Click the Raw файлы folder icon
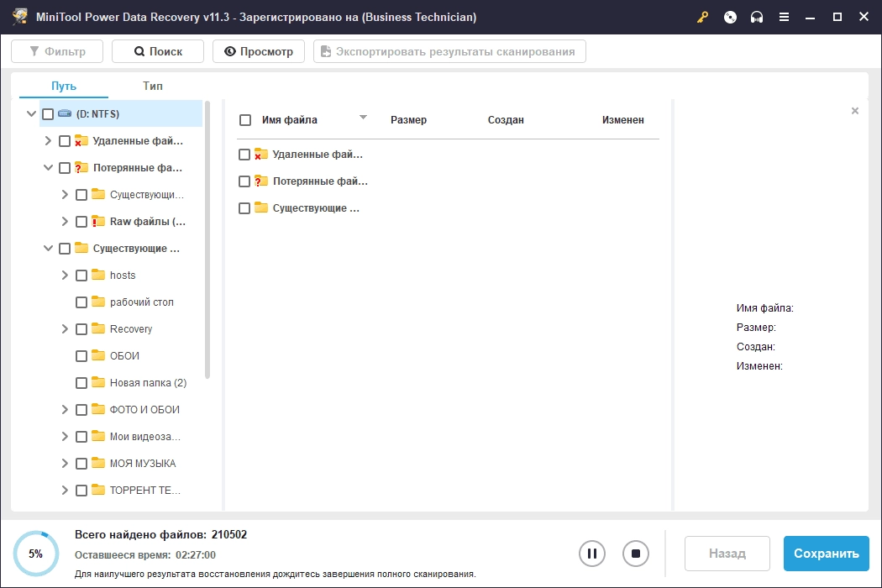The height and width of the screenshot is (588, 882). click(x=98, y=221)
